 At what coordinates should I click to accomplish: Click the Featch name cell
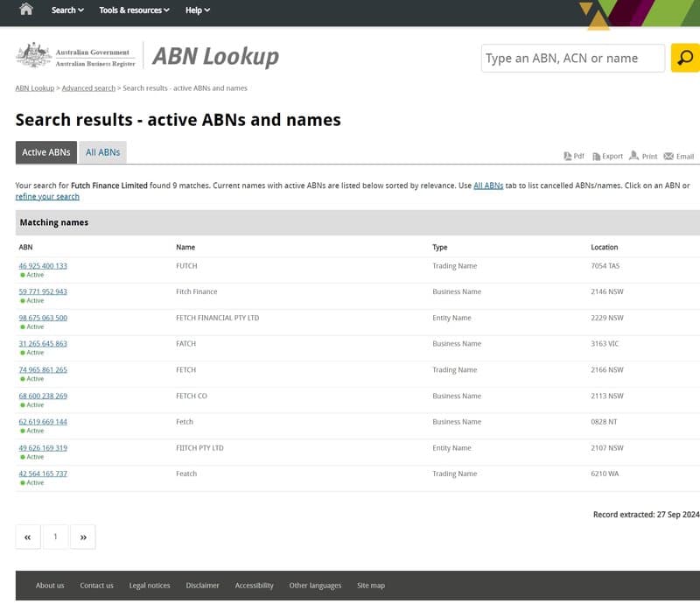(186, 474)
